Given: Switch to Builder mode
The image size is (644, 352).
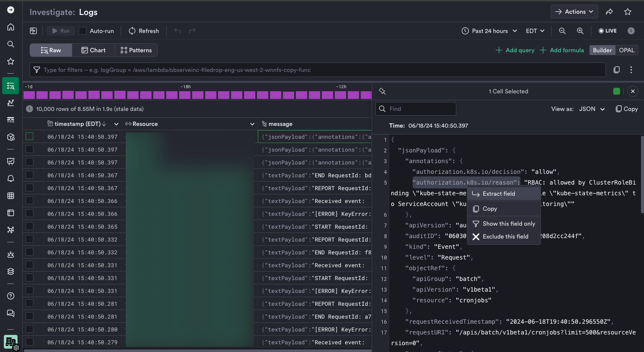Looking at the screenshot, I should (602, 50).
